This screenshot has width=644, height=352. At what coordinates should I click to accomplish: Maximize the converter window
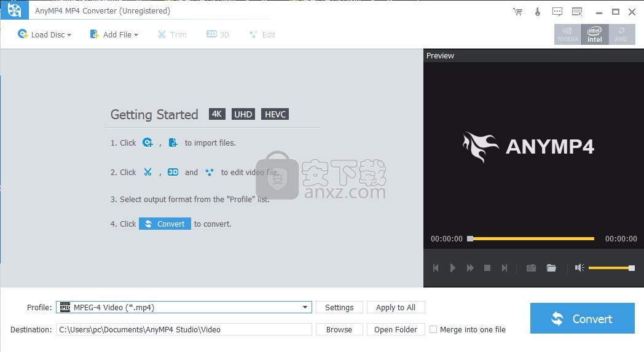click(x=616, y=12)
